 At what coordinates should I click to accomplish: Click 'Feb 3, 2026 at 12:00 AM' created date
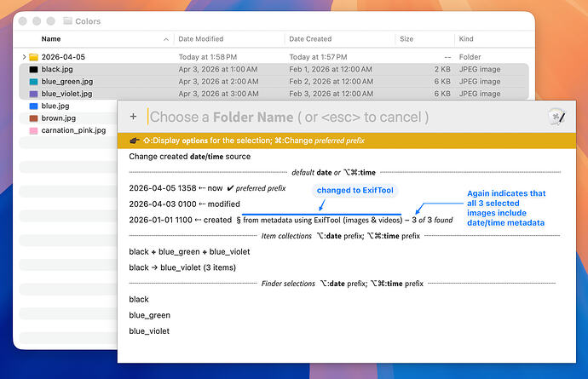tap(331, 94)
